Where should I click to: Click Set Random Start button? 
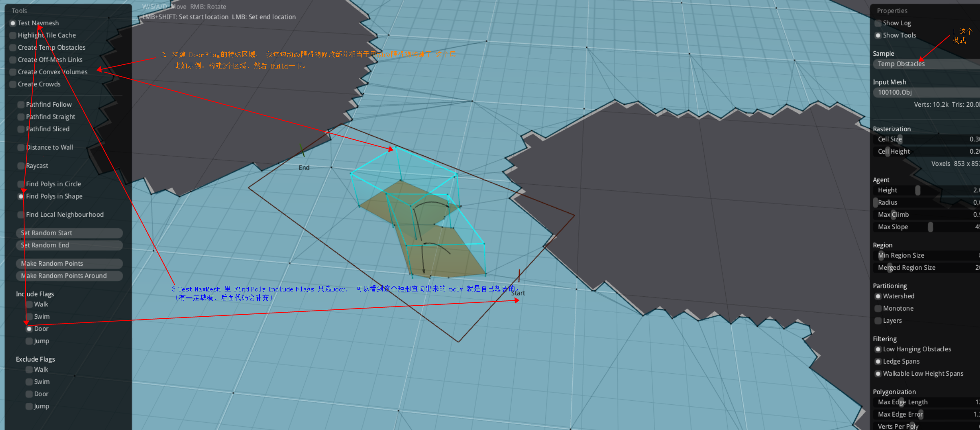coord(69,233)
